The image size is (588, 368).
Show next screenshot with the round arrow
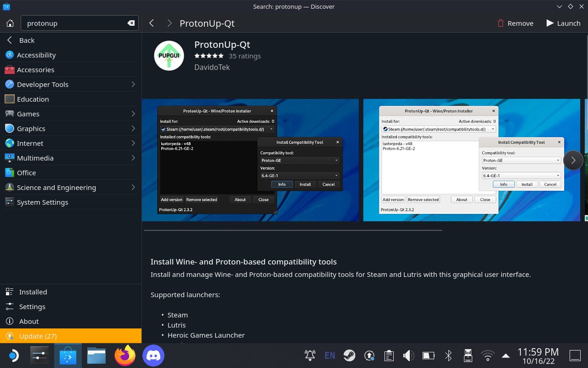click(x=573, y=160)
